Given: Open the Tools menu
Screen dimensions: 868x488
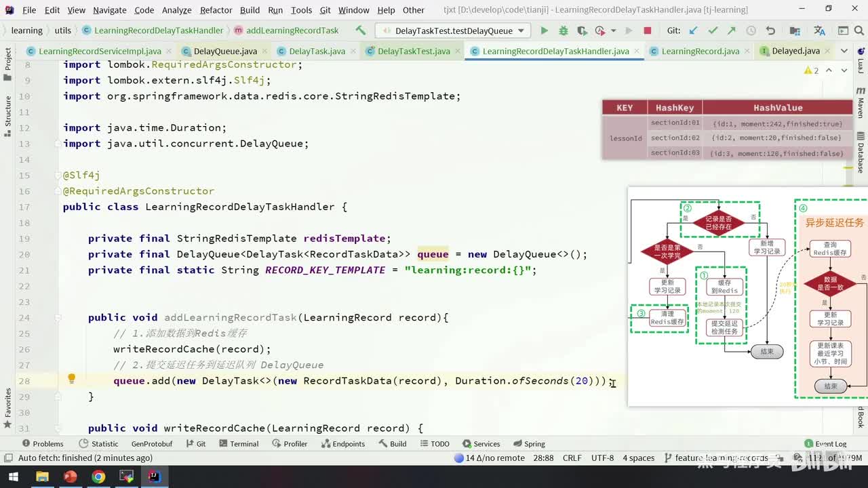Looking at the screenshot, I should (x=301, y=10).
